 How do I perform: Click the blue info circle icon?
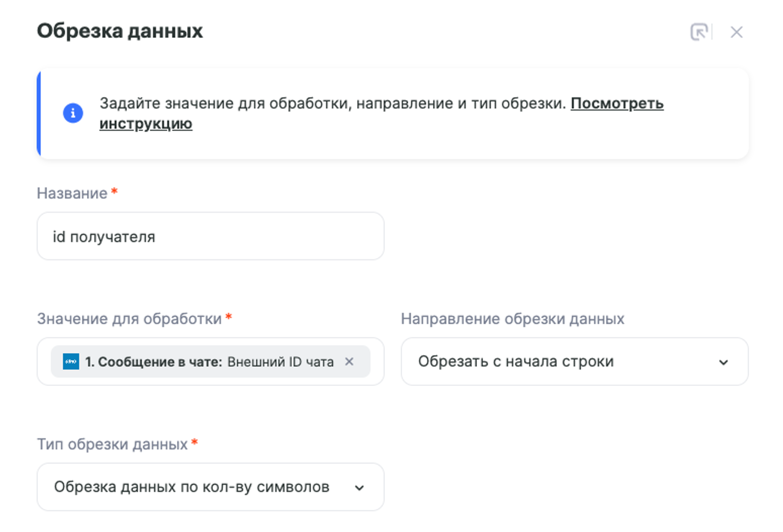point(73,113)
